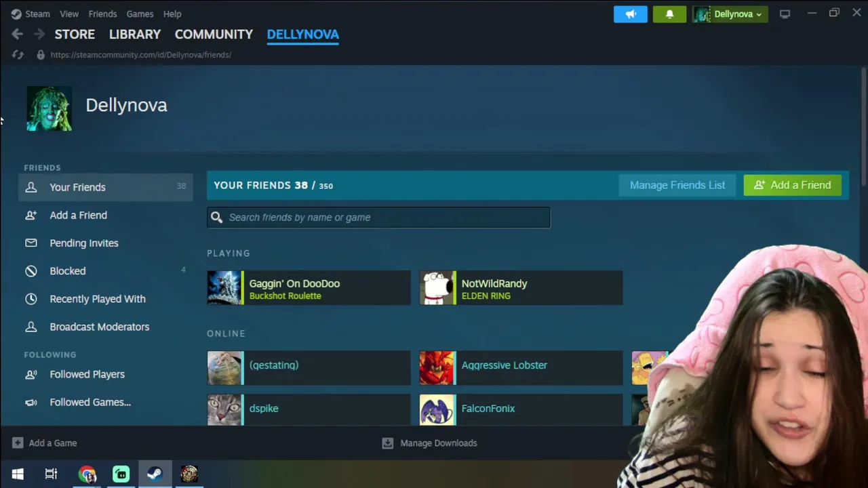Viewport: 868px width, 488px height.
Task: Click the page URL in the address bar
Action: point(141,55)
